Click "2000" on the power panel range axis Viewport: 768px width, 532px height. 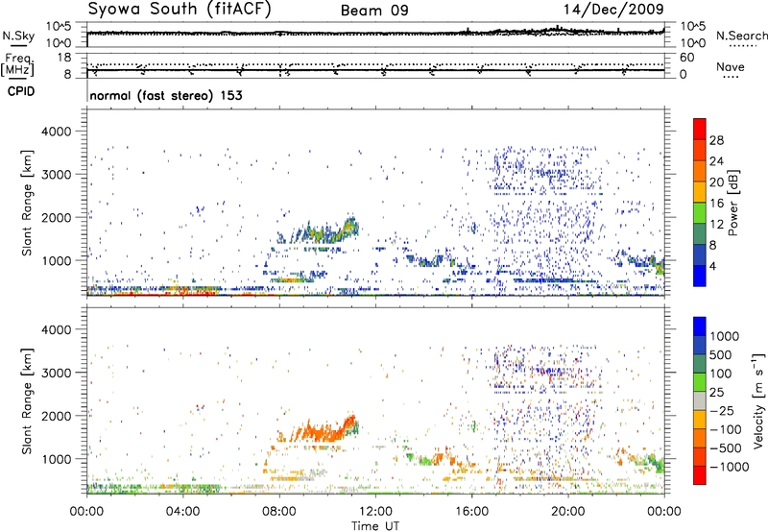[x=57, y=218]
